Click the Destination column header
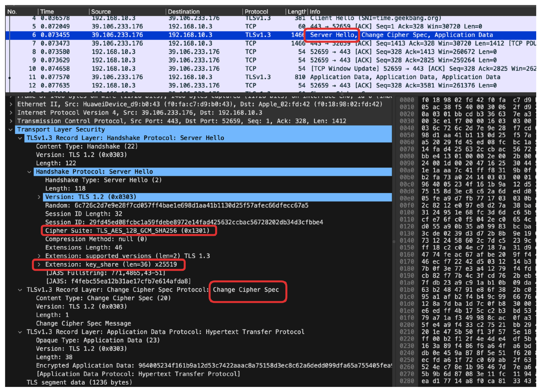The width and height of the screenshot is (541, 392). (183, 12)
